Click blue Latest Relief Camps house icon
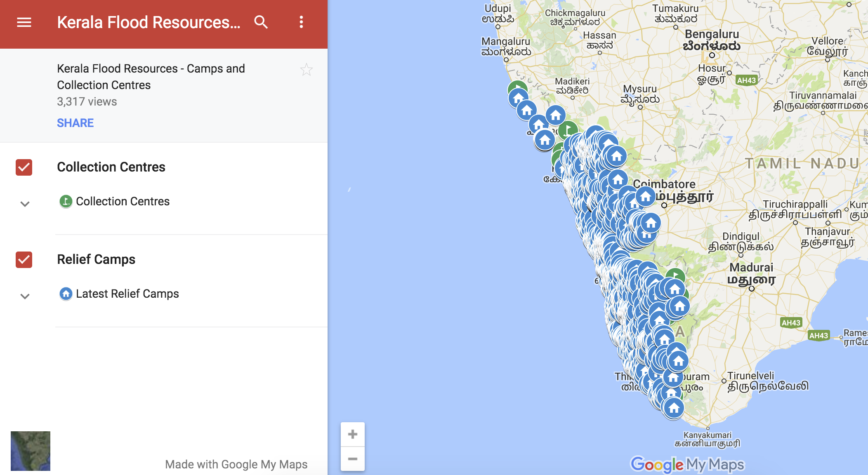868x475 pixels. pos(66,294)
